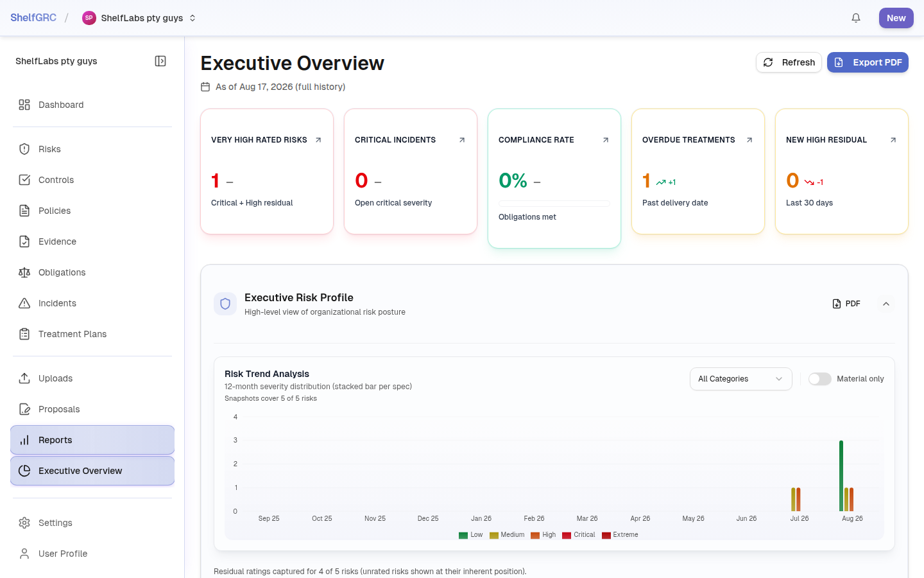Click the Extreme legend color swatch

click(606, 535)
